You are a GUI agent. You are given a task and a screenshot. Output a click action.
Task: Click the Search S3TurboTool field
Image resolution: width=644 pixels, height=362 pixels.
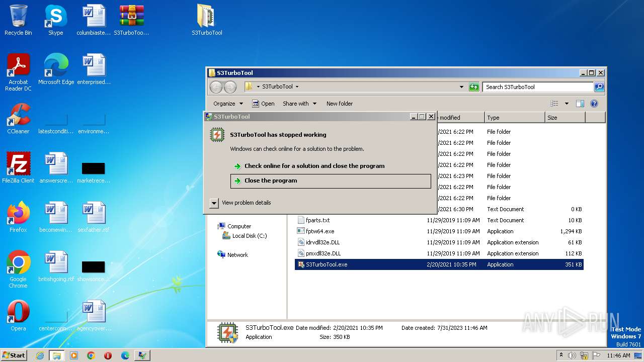pyautogui.click(x=538, y=87)
